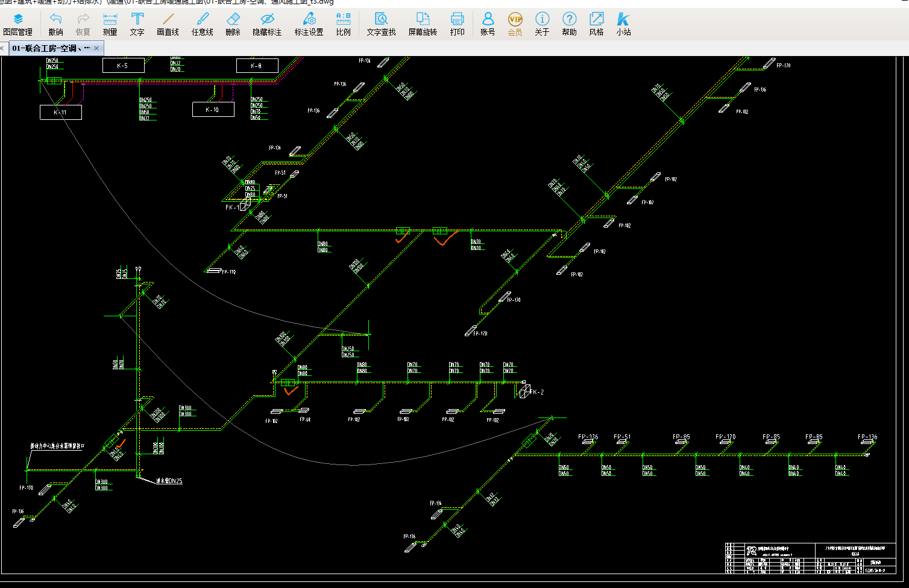Switch to the 01-联合工房-空调 drawing tab

click(x=51, y=48)
